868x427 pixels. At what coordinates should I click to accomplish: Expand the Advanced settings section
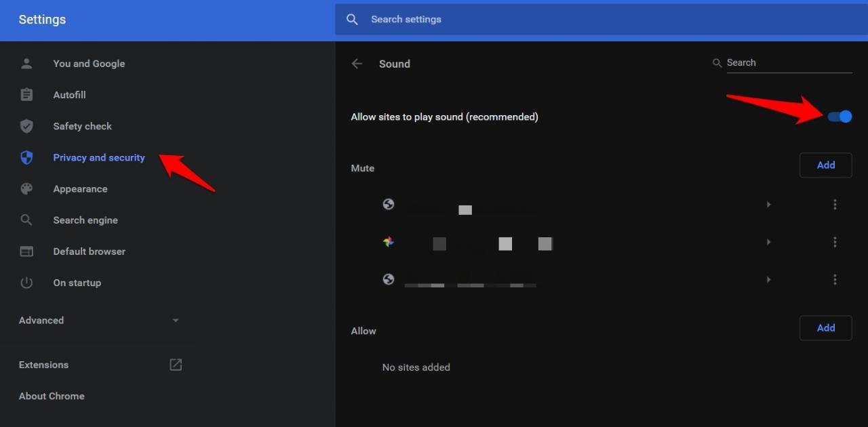98,321
